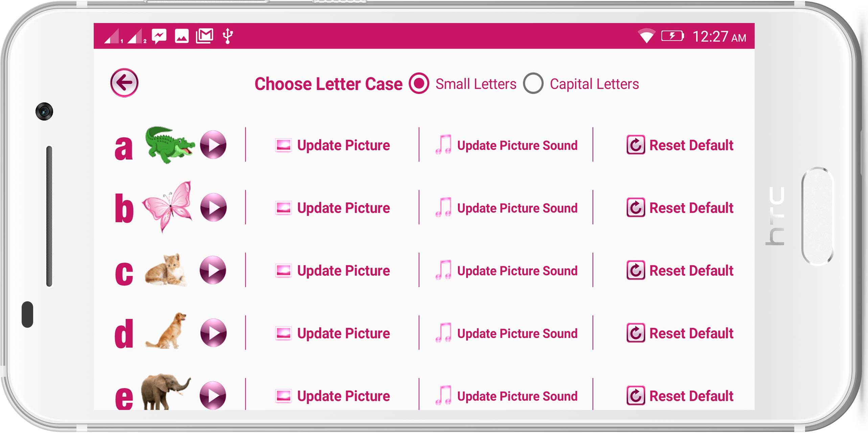Play the sound for letter b
The image size is (868, 434).
[x=213, y=207]
